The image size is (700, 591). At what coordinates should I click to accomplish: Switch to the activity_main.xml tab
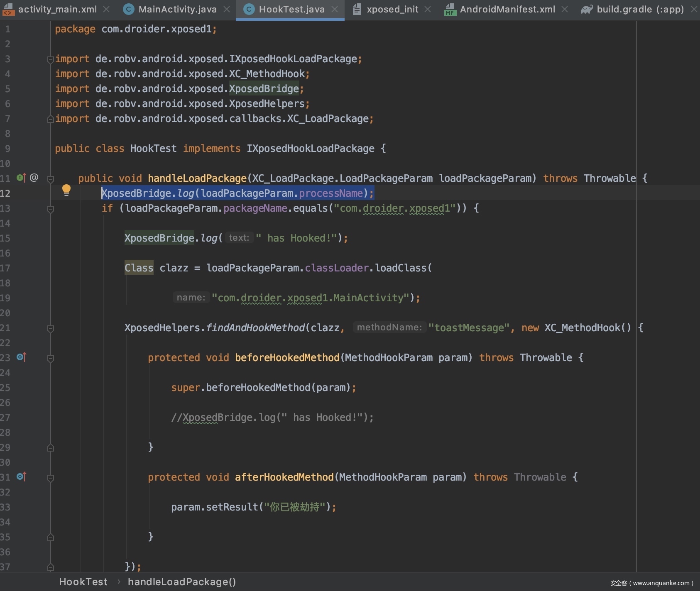click(57, 9)
